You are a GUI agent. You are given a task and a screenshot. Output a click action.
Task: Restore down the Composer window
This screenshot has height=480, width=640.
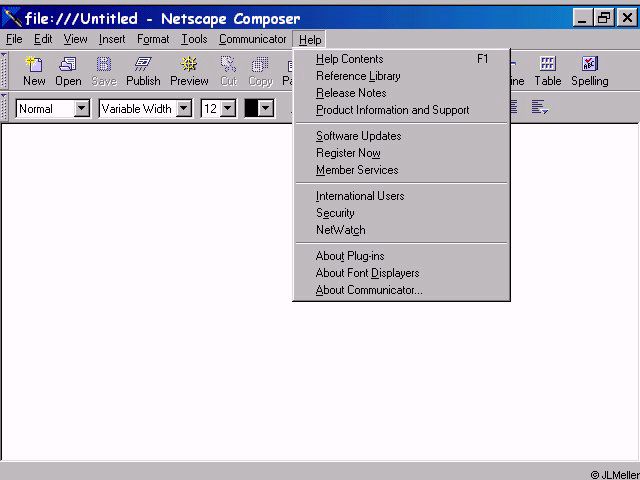click(604, 18)
